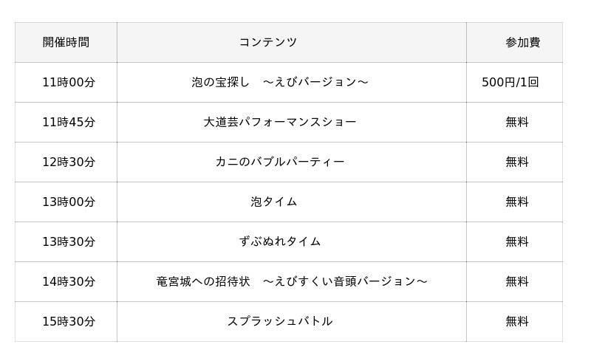Select the カニのバブルパーティー cell
The height and width of the screenshot is (364, 591).
[280, 162]
